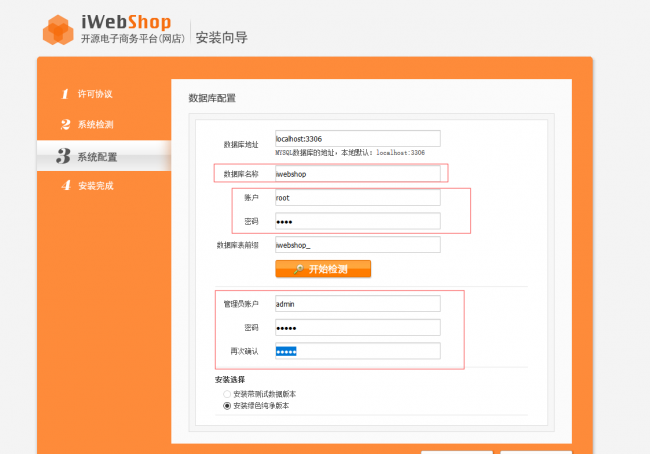Click the MYSQL数据库的地址 hint text
Screen dimensions: 650x454
[x=350, y=153]
